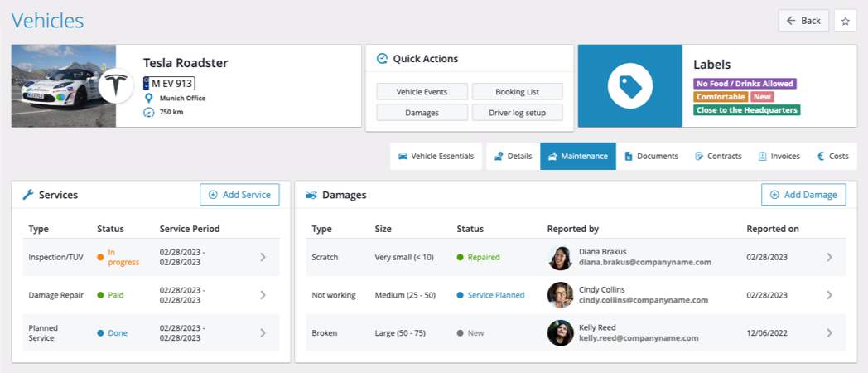Click the gray New status of Broken damage

tap(475, 333)
